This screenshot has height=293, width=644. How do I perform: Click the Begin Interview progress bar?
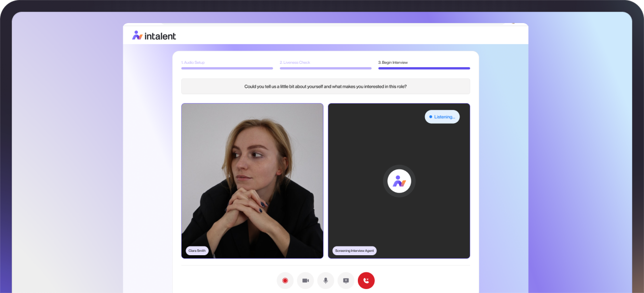point(424,68)
